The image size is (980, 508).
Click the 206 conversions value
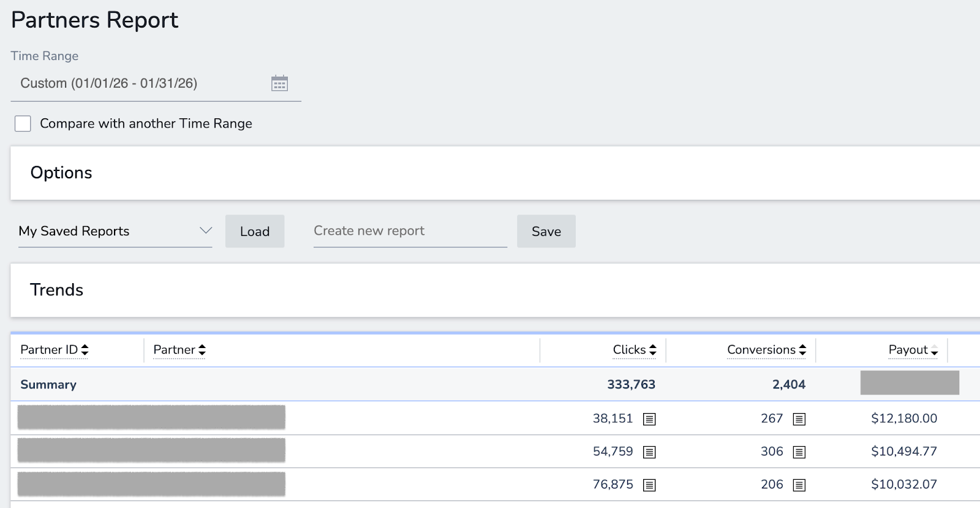tap(772, 485)
